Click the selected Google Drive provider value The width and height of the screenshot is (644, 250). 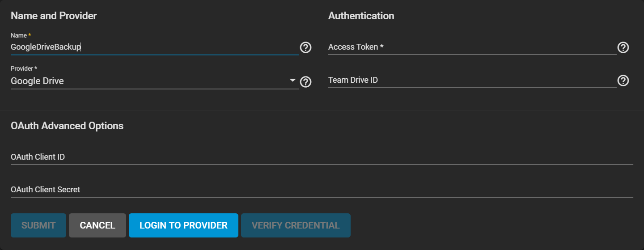coord(38,81)
